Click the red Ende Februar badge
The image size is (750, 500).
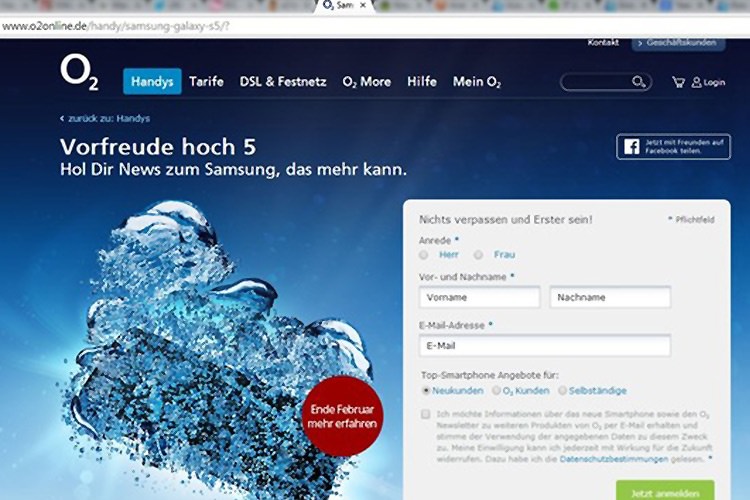tap(342, 416)
